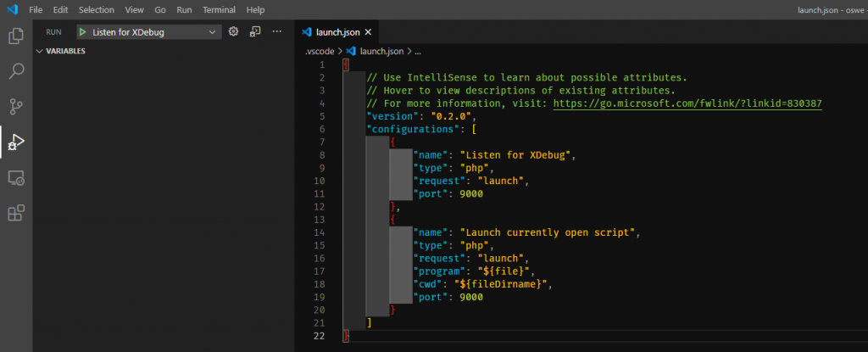Screen dimensions: 868x352
Task: Open the Terminal menu
Action: pos(220,10)
